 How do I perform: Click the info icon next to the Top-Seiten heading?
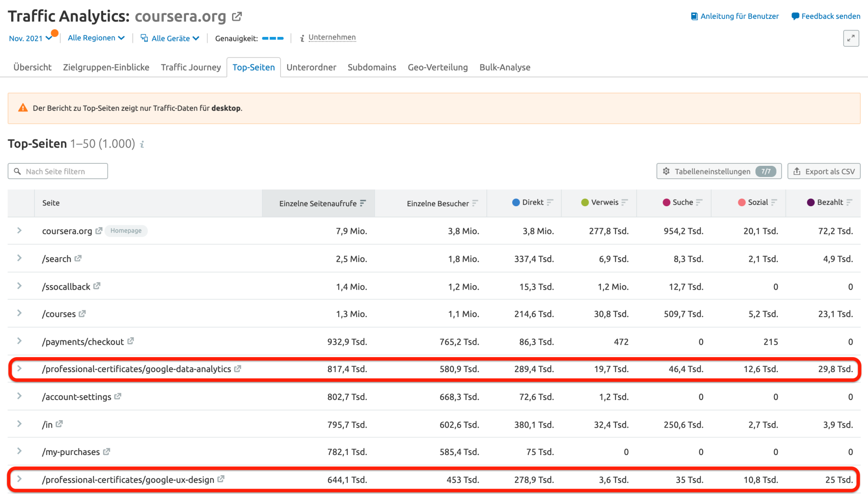coord(142,144)
